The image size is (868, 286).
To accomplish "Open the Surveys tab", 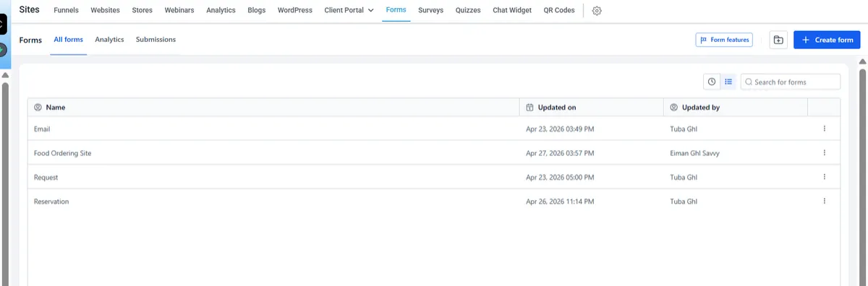I will (x=430, y=11).
